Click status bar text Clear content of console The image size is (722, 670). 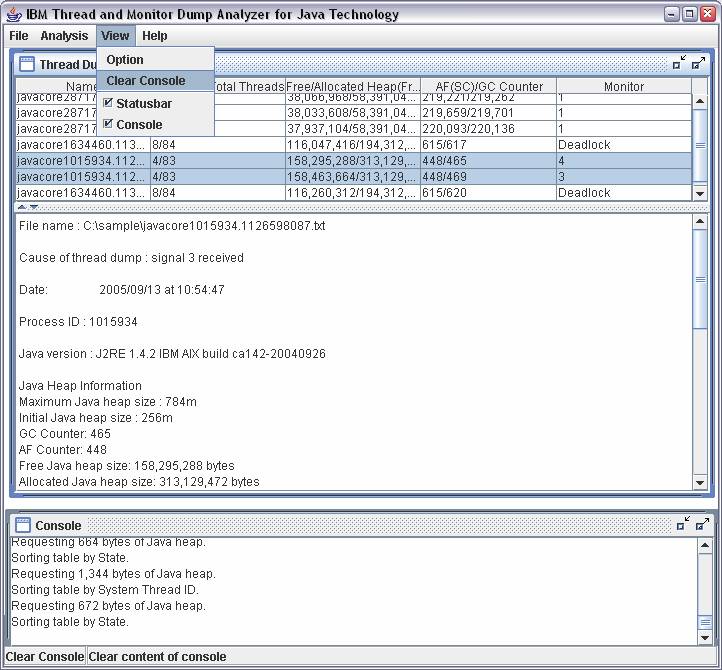point(157,657)
